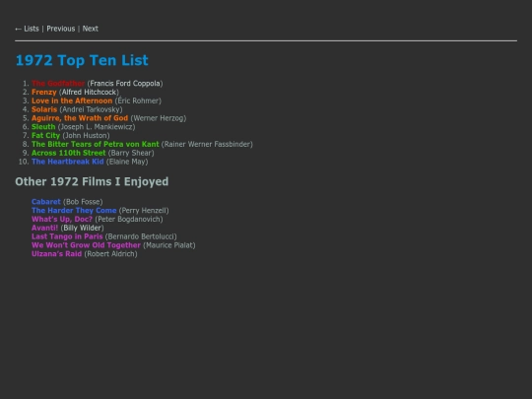Image resolution: width=532 pixels, height=399 pixels.
Task: Click the Avanti! film title
Action: tap(44, 228)
